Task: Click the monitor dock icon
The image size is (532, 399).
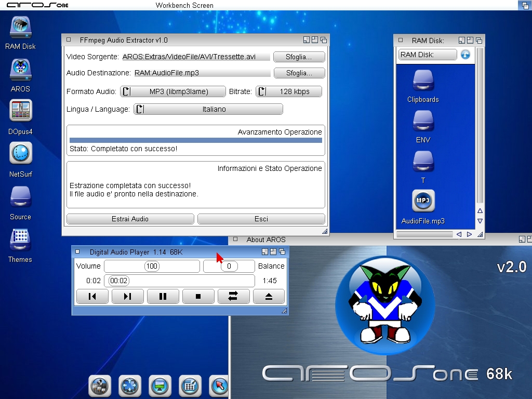Action: (x=160, y=386)
